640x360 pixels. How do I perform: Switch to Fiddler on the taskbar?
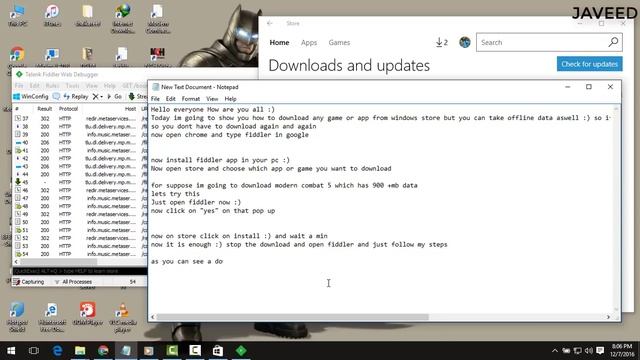tap(241, 351)
